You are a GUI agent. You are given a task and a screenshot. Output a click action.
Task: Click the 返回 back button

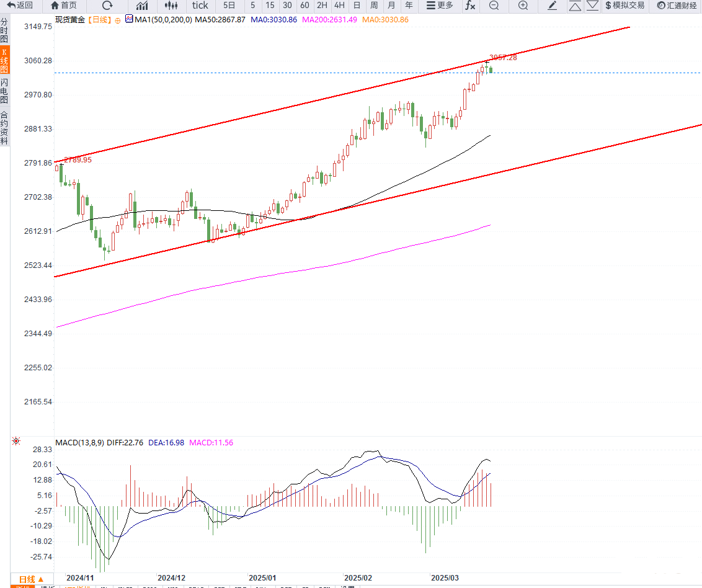pyautogui.click(x=20, y=6)
